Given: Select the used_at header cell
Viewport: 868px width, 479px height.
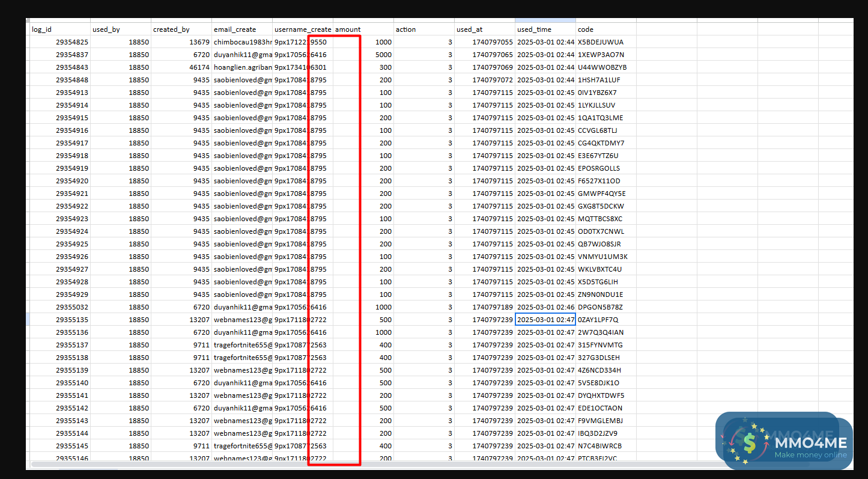Looking at the screenshot, I should coord(485,29).
